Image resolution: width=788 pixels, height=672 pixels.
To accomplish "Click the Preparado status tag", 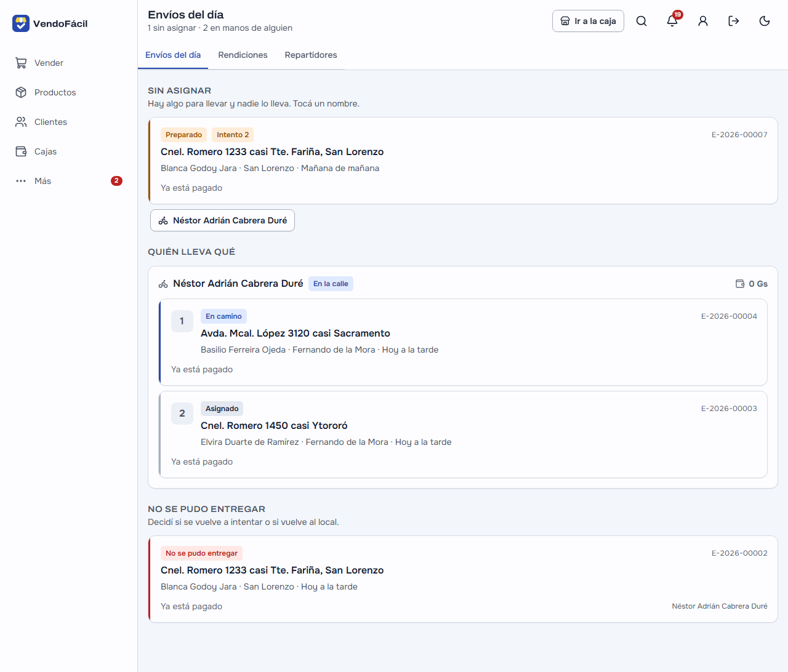I will pos(183,135).
